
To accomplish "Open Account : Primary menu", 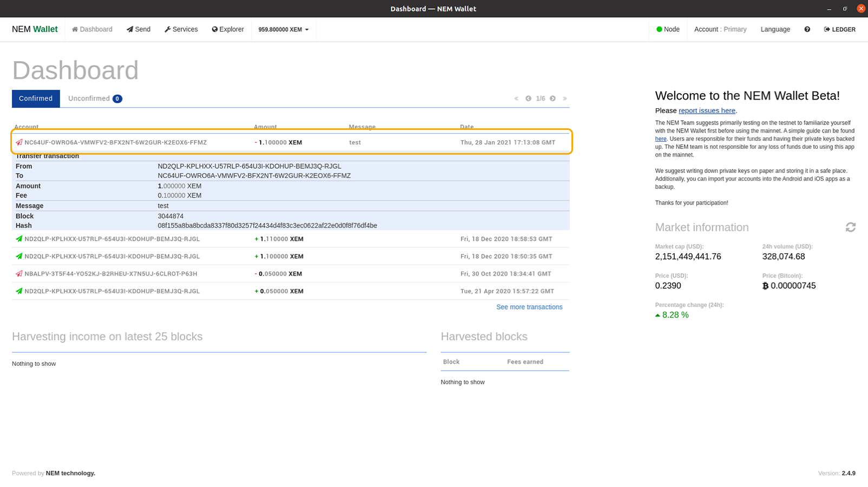I will point(720,29).
